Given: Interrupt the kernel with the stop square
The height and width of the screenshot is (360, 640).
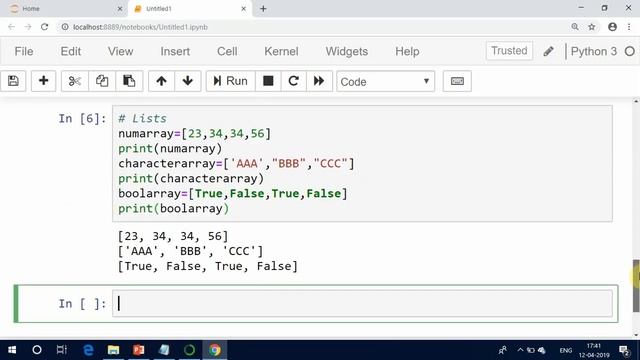Looking at the screenshot, I should (268, 81).
